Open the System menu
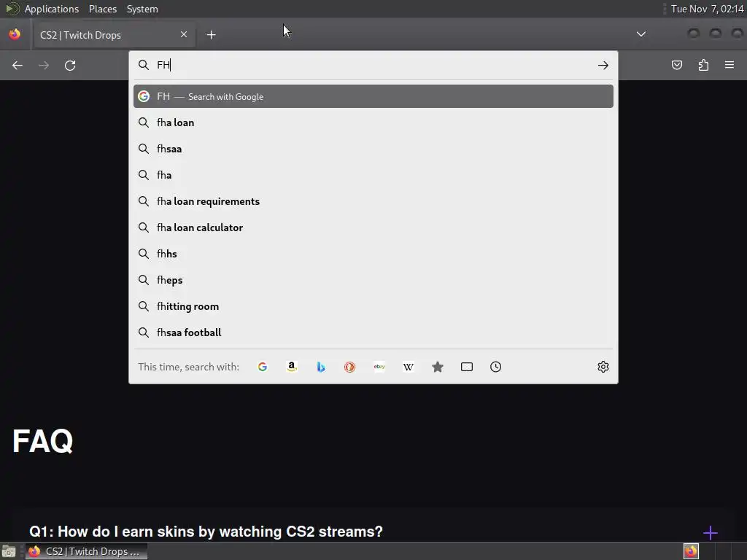Screen dimensions: 747x560 [x=142, y=9]
